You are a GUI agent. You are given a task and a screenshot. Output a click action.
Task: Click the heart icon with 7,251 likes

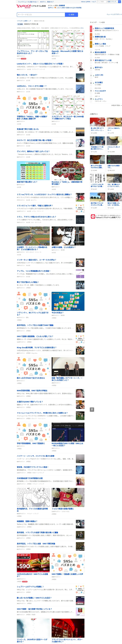[92, 152]
